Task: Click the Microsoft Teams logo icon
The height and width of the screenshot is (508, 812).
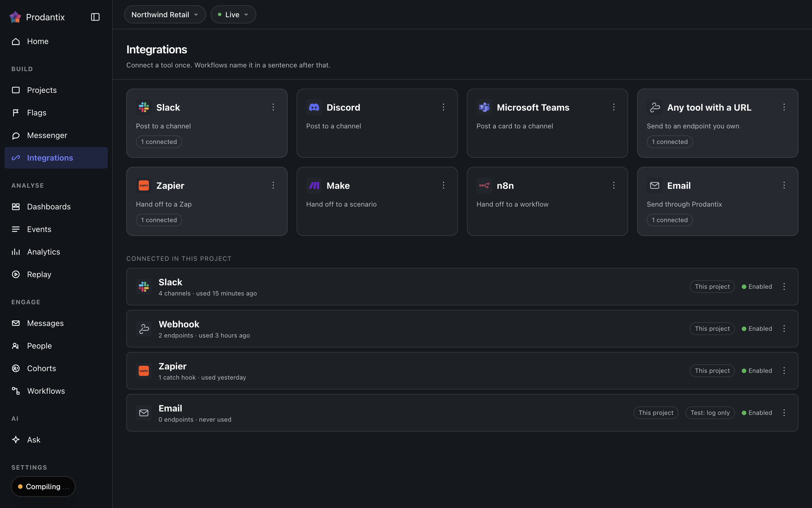Action: point(484,107)
